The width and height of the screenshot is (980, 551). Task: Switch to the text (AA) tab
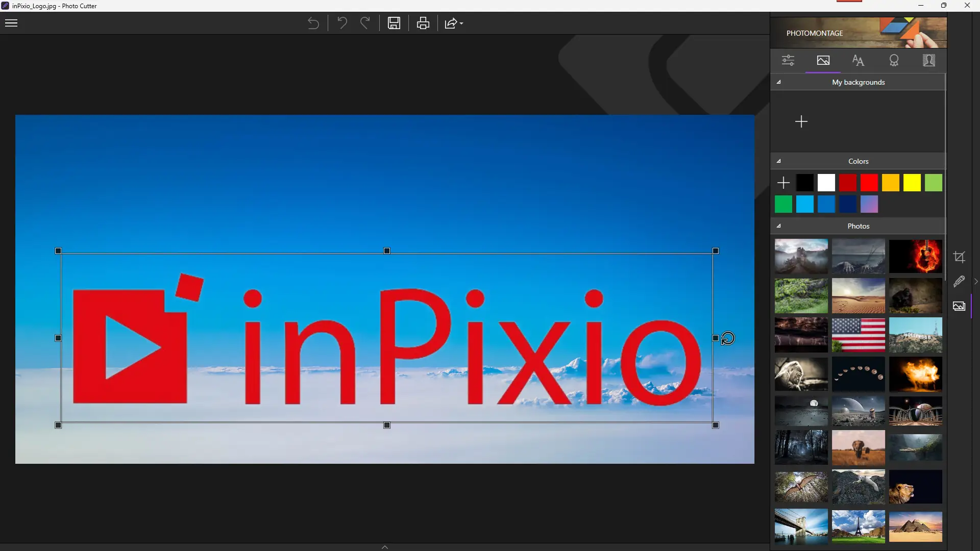pyautogui.click(x=858, y=61)
